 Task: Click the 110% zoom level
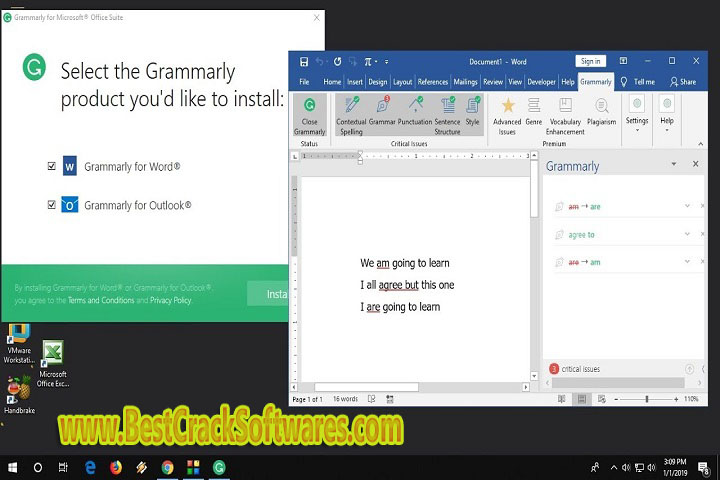coord(691,399)
